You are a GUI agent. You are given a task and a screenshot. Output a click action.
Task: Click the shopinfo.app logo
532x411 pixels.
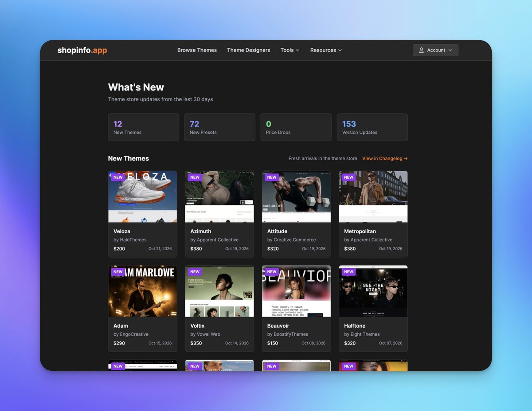82,50
